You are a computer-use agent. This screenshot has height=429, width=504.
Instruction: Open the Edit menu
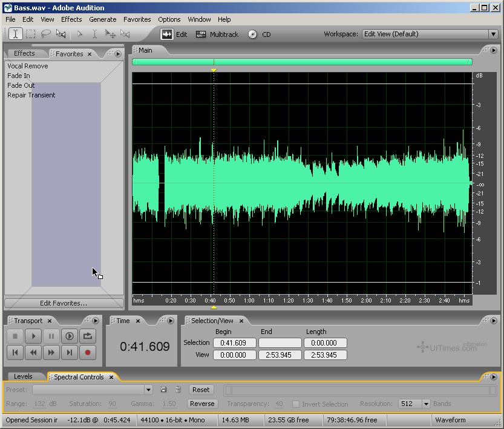point(28,19)
